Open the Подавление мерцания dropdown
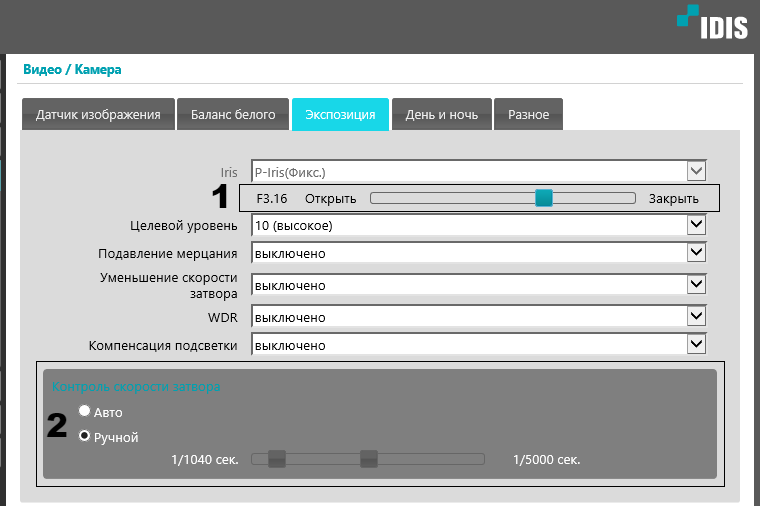Viewport: 760px width, 506px height. 480,253
